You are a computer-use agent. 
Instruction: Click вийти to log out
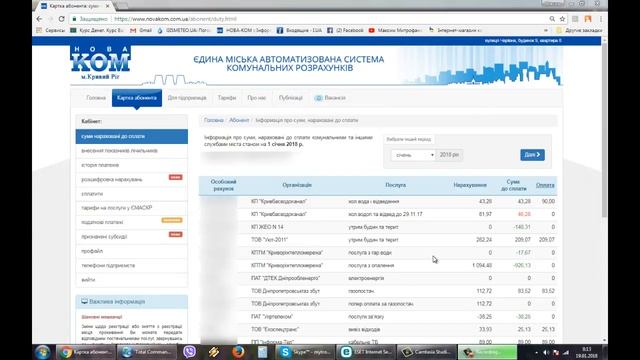tap(132, 280)
